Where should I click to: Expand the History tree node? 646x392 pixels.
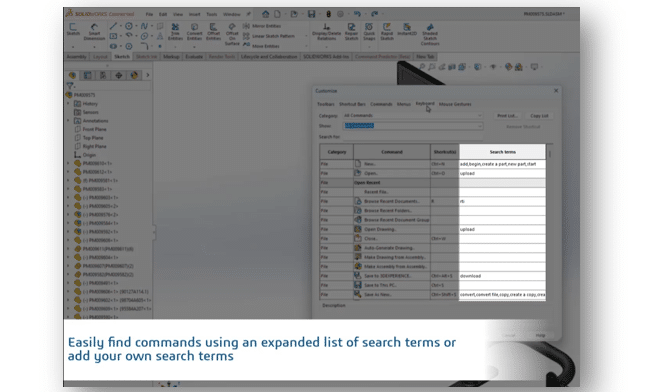tap(68, 103)
